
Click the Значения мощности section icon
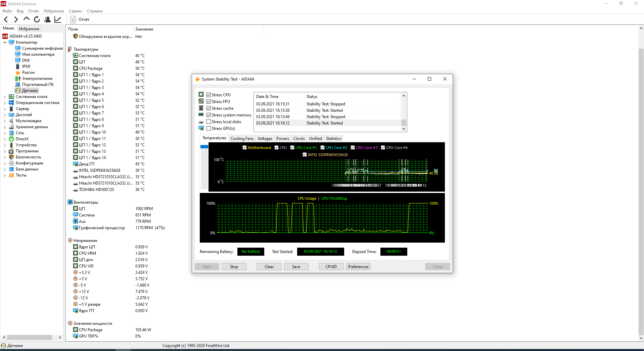[70, 323]
